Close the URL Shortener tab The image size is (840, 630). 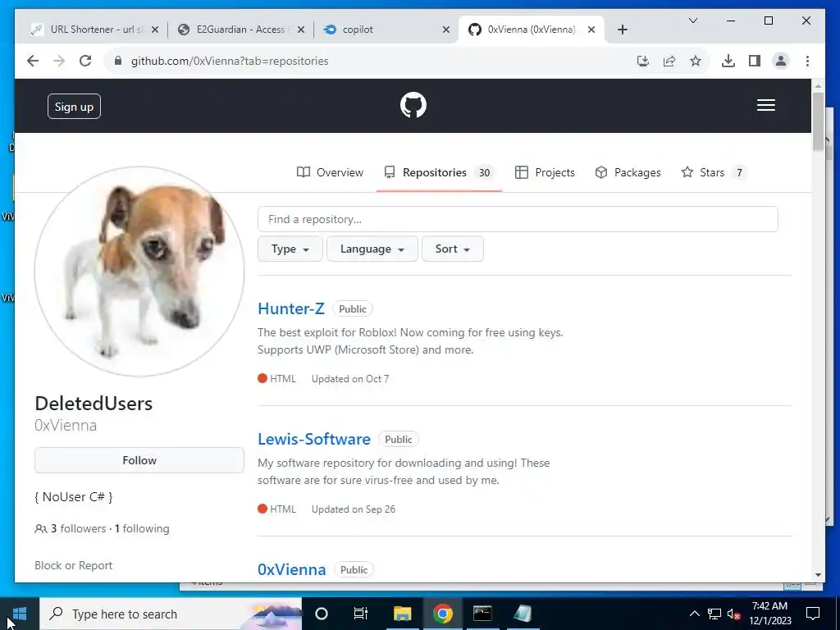coord(155,30)
